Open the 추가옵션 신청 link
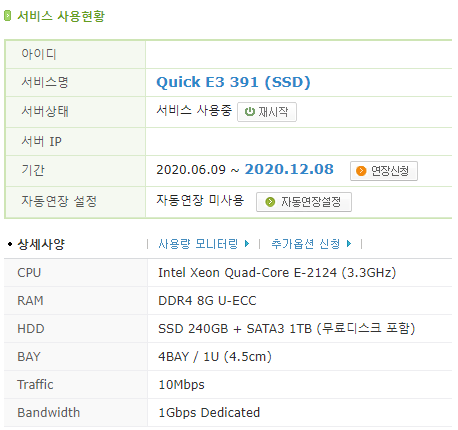 [306, 244]
